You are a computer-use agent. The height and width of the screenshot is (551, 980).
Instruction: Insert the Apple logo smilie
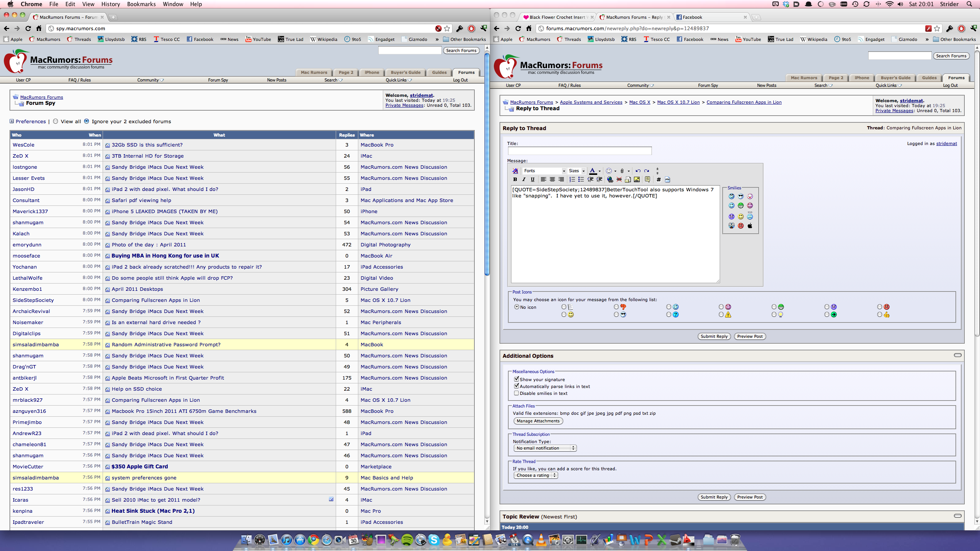pyautogui.click(x=750, y=226)
